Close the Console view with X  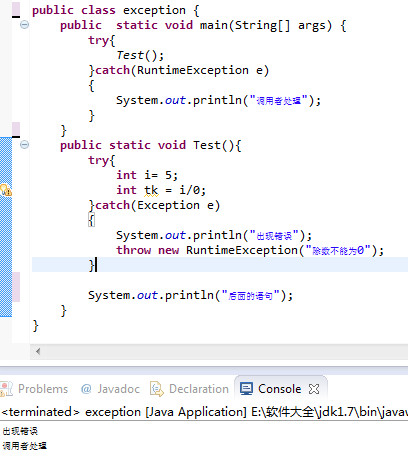point(314,389)
